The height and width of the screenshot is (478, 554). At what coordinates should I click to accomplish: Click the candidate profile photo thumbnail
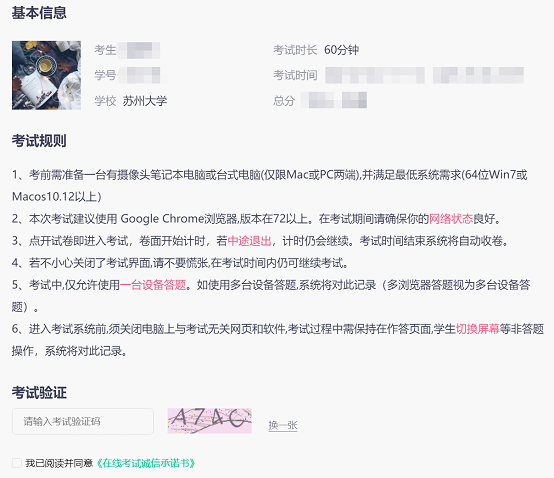[x=46, y=75]
